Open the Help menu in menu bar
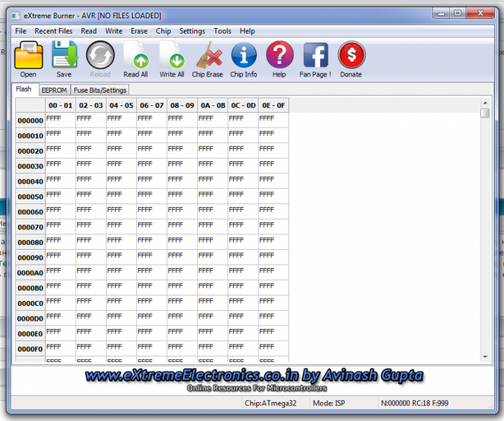Image resolution: width=504 pixels, height=421 pixels. point(247,31)
